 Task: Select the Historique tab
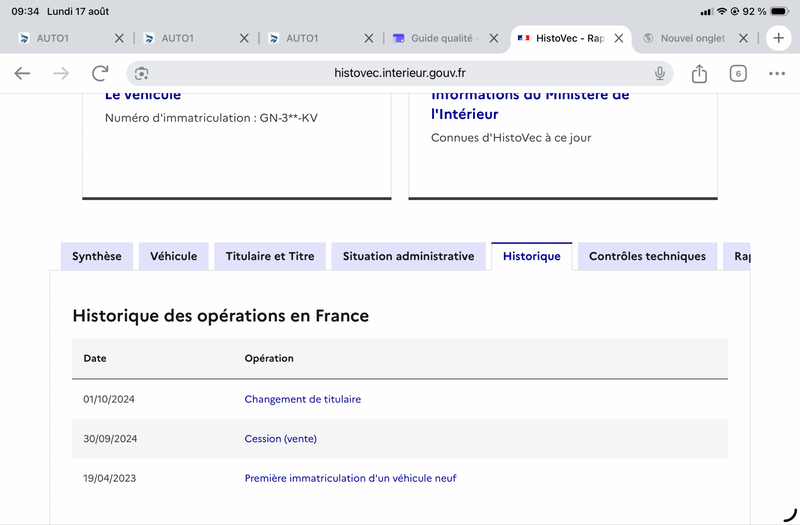[532, 256]
